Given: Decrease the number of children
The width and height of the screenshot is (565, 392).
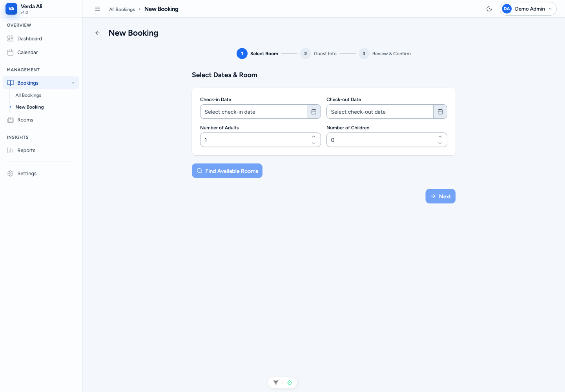Looking at the screenshot, I should [440, 143].
